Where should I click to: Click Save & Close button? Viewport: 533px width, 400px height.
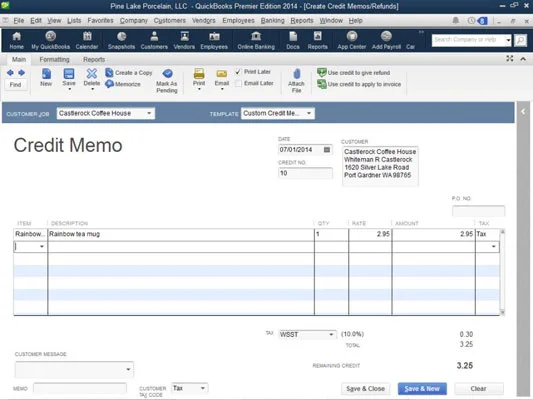(365, 388)
